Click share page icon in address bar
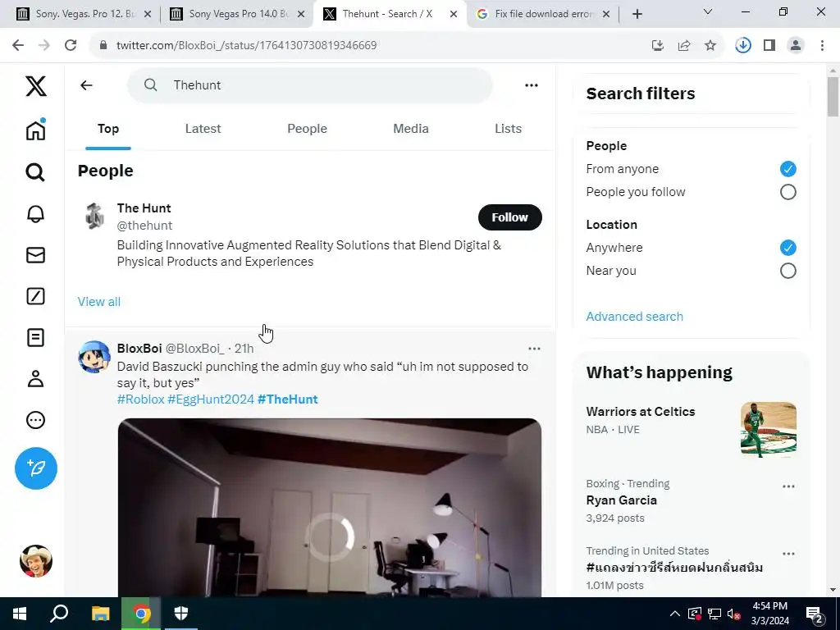 coord(684,46)
